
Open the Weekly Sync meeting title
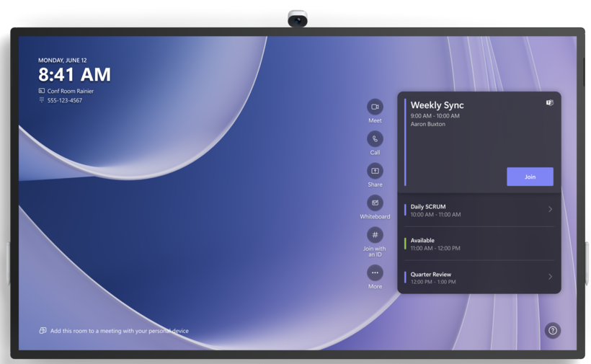coord(437,105)
